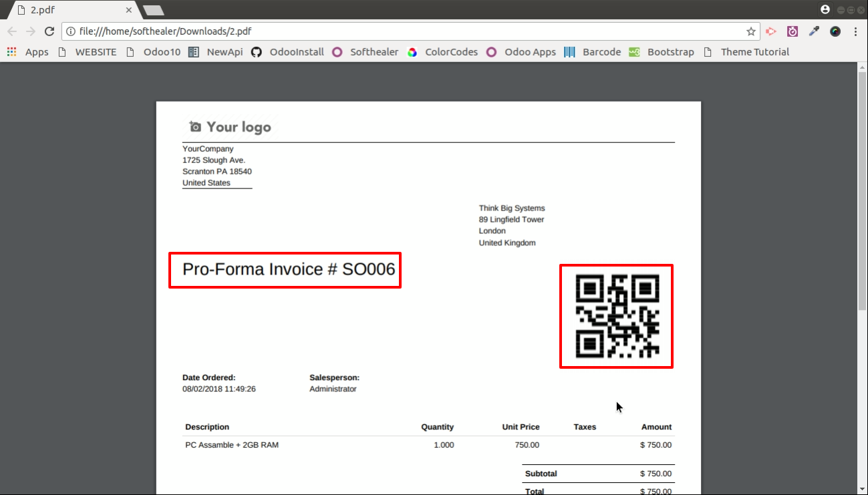Viewport: 868px width, 495px height.
Task: Click the purple camera extension icon
Action: tap(792, 31)
